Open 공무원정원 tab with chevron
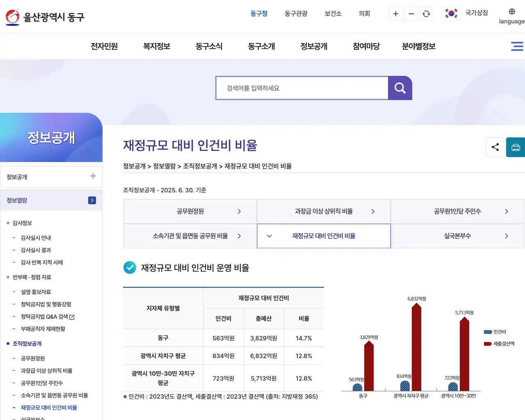This screenshot has height=420, width=525. pos(190,211)
